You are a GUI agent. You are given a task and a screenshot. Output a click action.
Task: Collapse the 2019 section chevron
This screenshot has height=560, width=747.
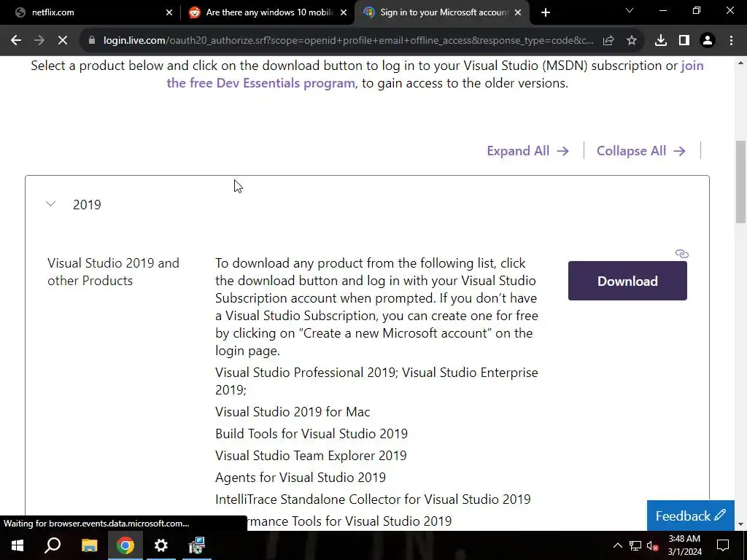pyautogui.click(x=50, y=204)
